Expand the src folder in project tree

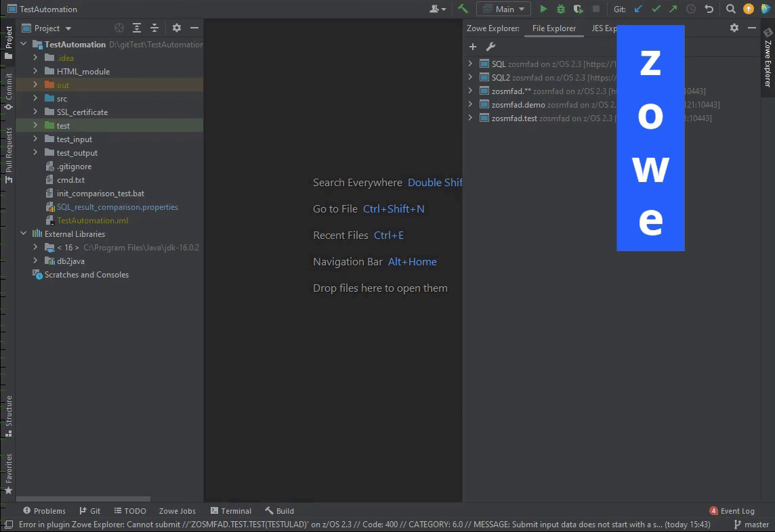(35, 99)
